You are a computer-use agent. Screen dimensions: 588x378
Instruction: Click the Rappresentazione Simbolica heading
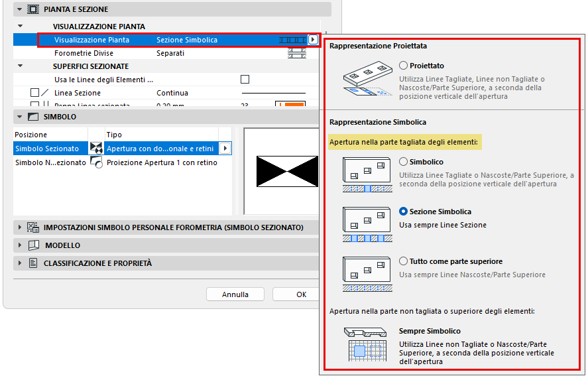tap(378, 122)
